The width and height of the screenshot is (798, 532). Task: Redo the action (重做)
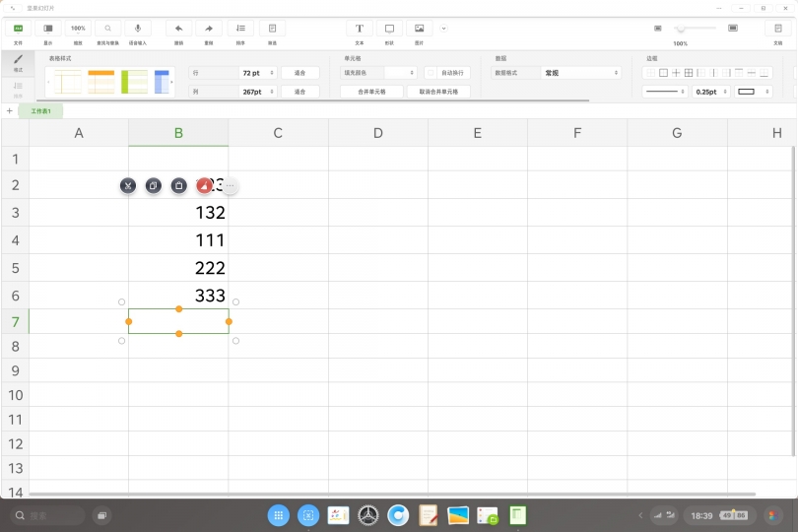209,29
